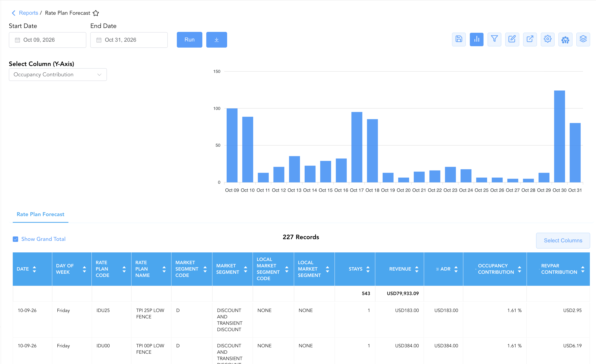Image resolution: width=596 pixels, height=364 pixels.
Task: Sort by the DATE column arrows
Action: click(34, 269)
